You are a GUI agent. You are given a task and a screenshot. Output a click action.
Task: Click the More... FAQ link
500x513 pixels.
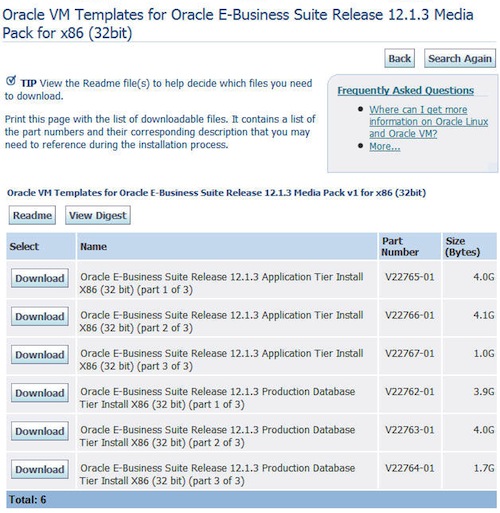click(385, 146)
